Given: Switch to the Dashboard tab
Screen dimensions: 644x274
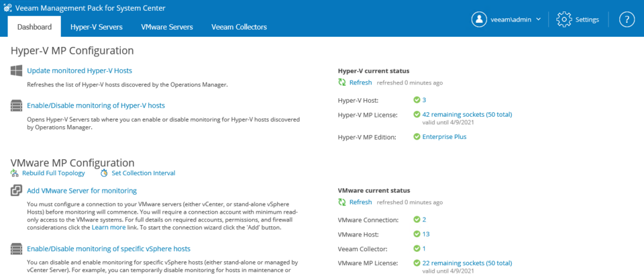Looking at the screenshot, I should pyautogui.click(x=34, y=27).
